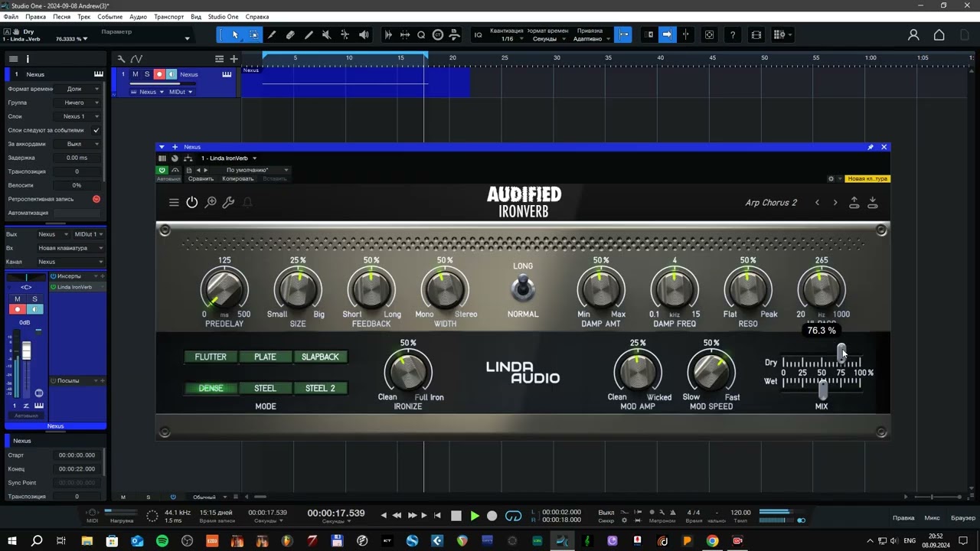Screen dimensions: 980x551
Task: Open the Файл menu
Action: point(11,17)
